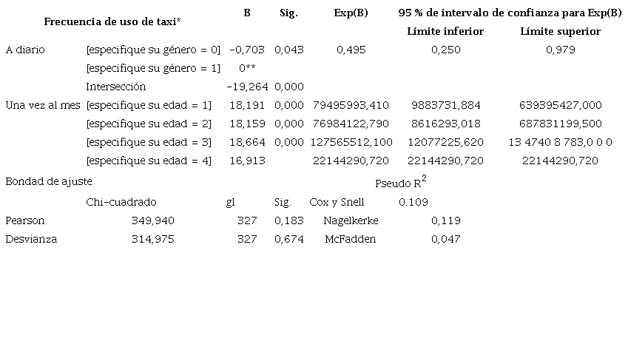Click the 'Cox y Snell' label

tap(337, 202)
